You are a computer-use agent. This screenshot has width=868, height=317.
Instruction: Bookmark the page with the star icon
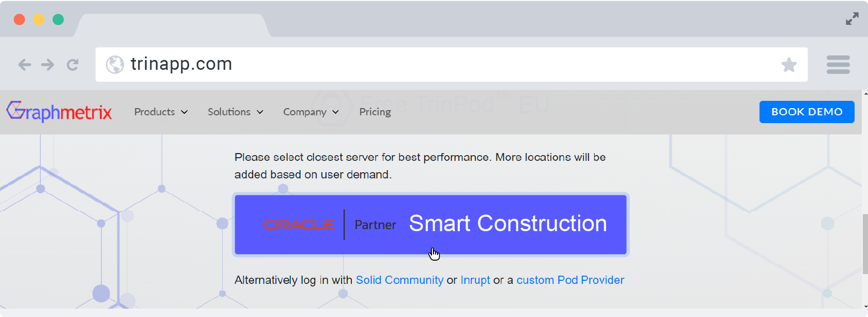click(x=788, y=65)
